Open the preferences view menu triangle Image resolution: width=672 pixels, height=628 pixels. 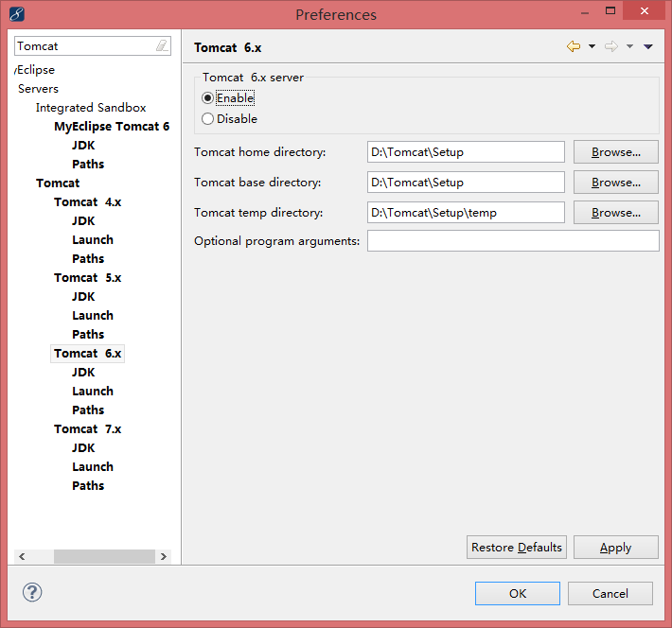648,46
